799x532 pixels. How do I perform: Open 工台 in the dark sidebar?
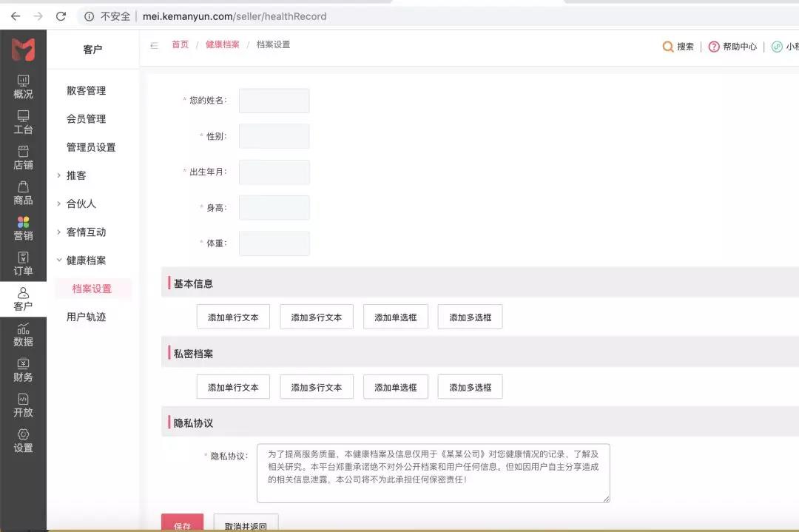23,122
